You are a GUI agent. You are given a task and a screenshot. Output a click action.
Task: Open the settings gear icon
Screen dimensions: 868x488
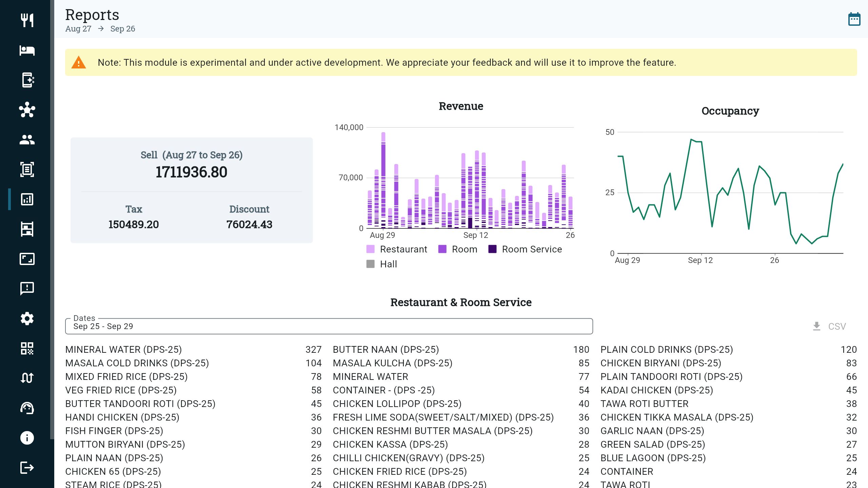click(x=27, y=319)
